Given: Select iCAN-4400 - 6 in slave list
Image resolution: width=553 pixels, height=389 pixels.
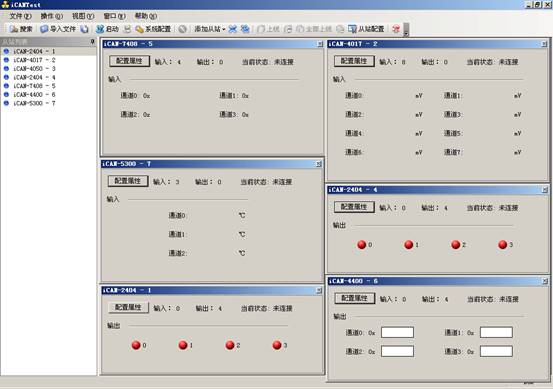Looking at the screenshot, I should [x=34, y=95].
